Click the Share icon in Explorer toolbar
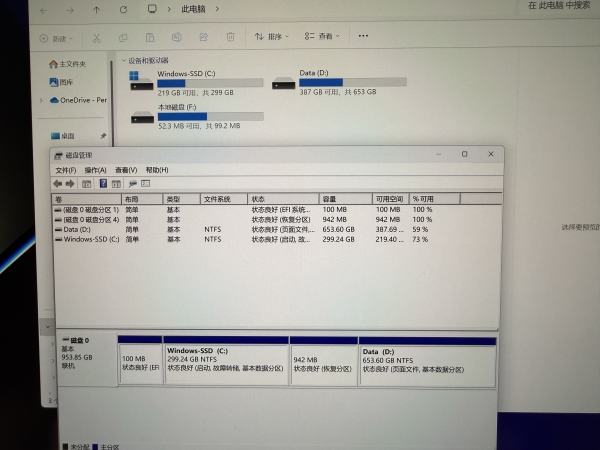Screen dimensions: 600x450 tap(204, 37)
